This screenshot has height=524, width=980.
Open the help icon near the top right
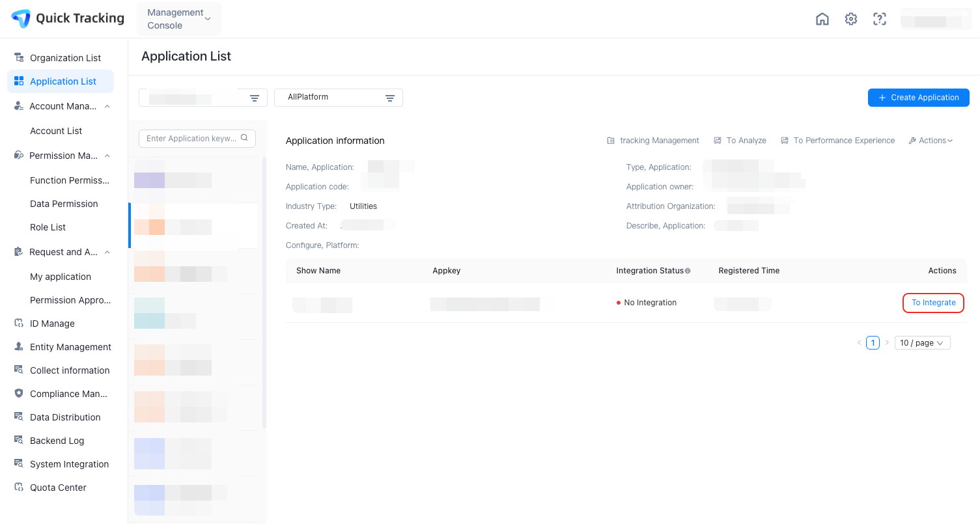[x=880, y=19]
